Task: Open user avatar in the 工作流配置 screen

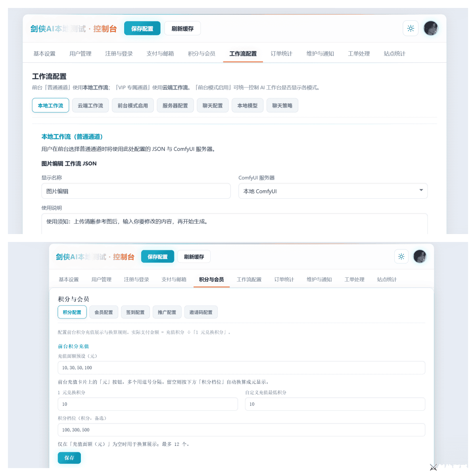Action: 431,28
